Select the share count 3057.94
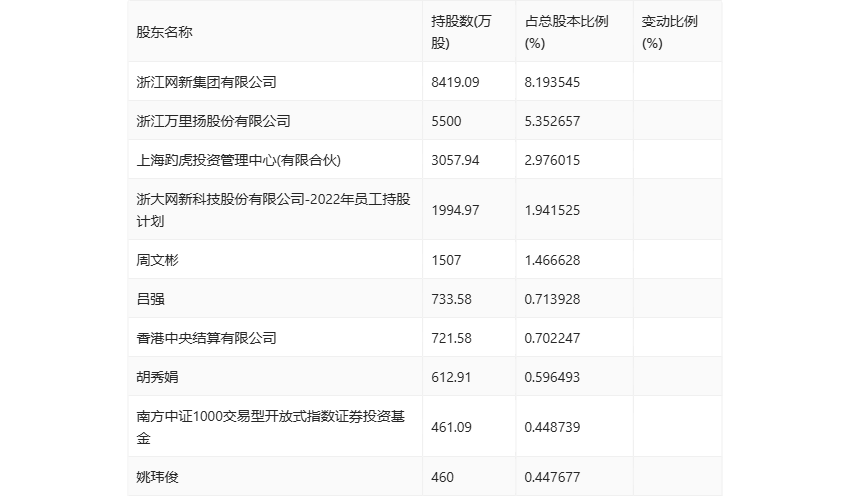 point(455,160)
